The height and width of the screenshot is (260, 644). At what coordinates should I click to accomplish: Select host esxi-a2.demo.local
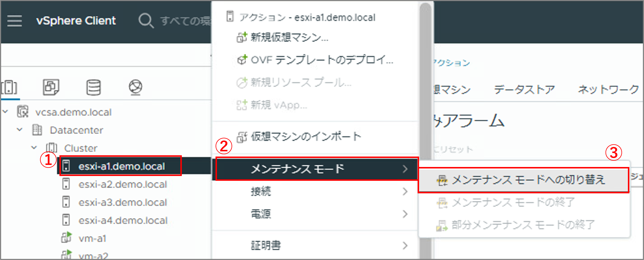point(123,184)
